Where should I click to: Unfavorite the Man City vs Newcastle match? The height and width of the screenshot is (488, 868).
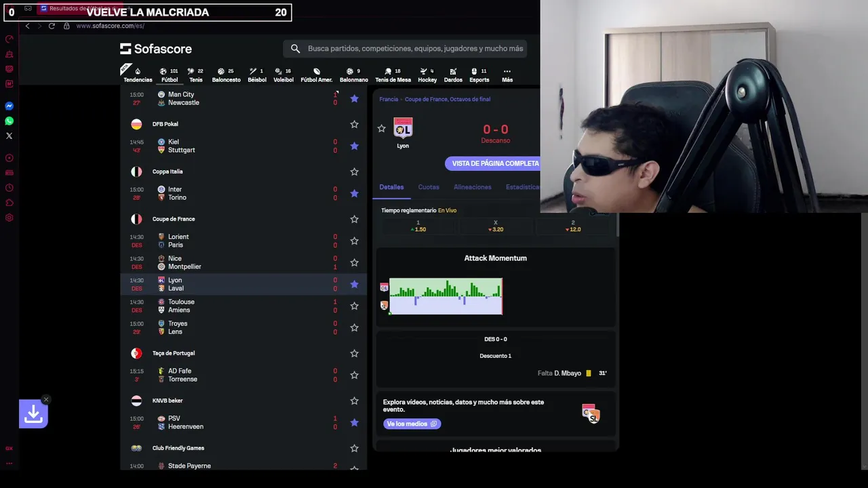354,98
